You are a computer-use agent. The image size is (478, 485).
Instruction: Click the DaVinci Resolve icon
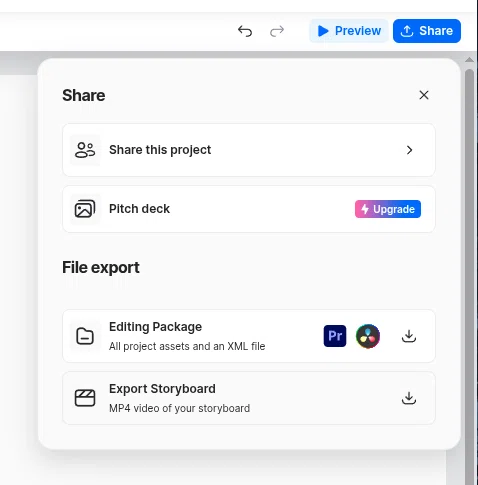click(x=368, y=336)
